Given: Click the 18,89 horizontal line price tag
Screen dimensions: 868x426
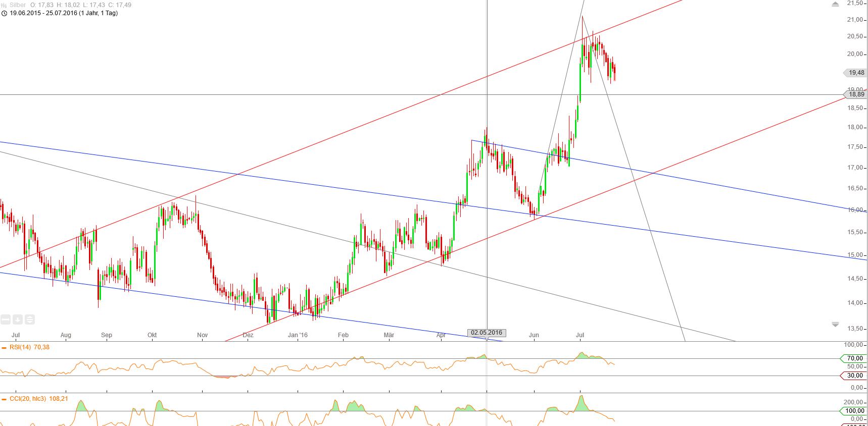Looking at the screenshot, I should coord(855,94).
